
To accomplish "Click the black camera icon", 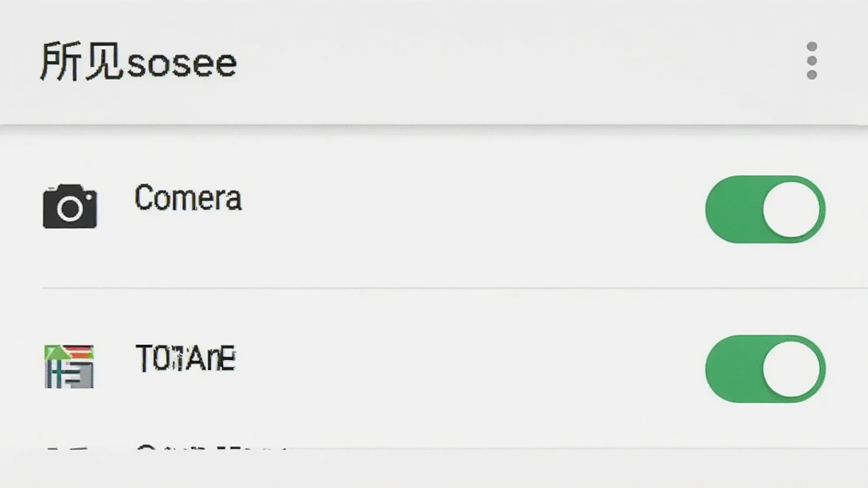I will click(70, 207).
